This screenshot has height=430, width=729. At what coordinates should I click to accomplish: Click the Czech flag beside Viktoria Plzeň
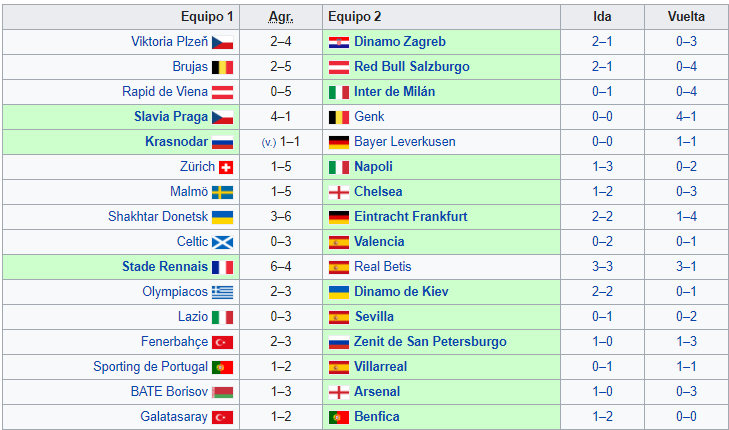[x=222, y=42]
